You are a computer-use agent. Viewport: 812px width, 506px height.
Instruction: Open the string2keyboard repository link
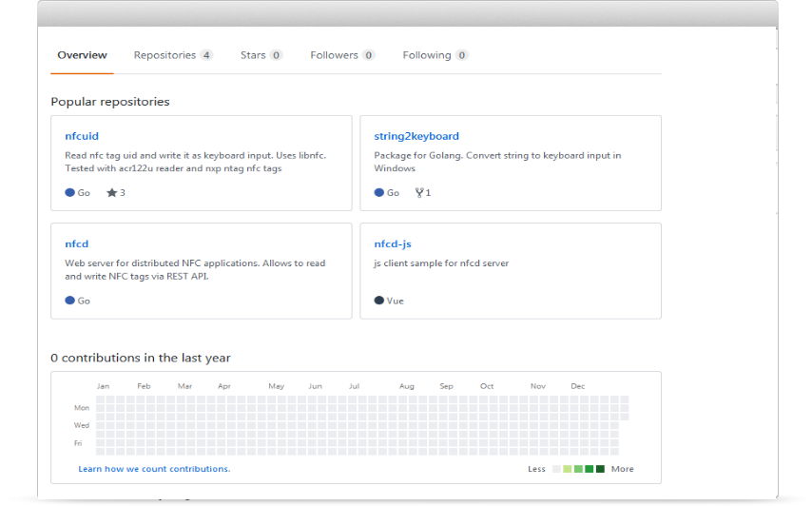click(x=416, y=136)
